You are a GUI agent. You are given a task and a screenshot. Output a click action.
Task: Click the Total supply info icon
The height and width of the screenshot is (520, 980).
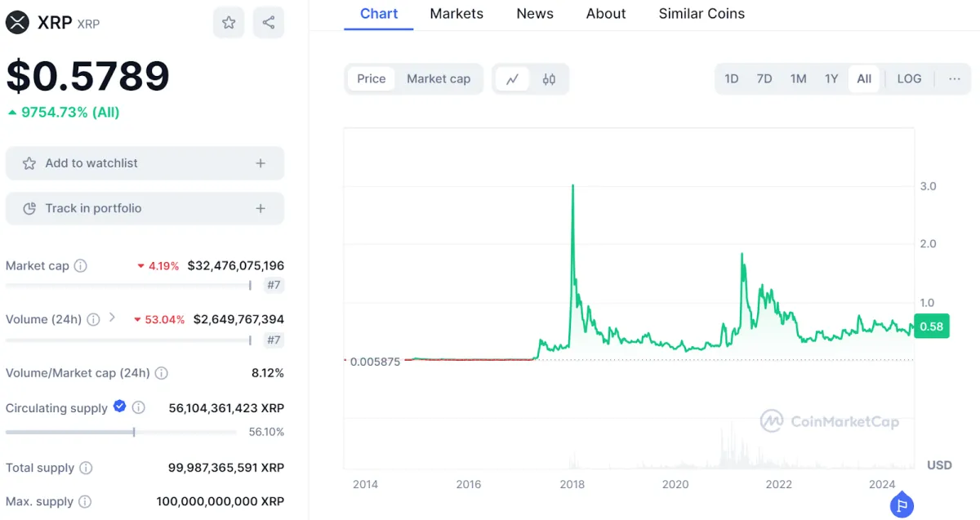pos(86,468)
